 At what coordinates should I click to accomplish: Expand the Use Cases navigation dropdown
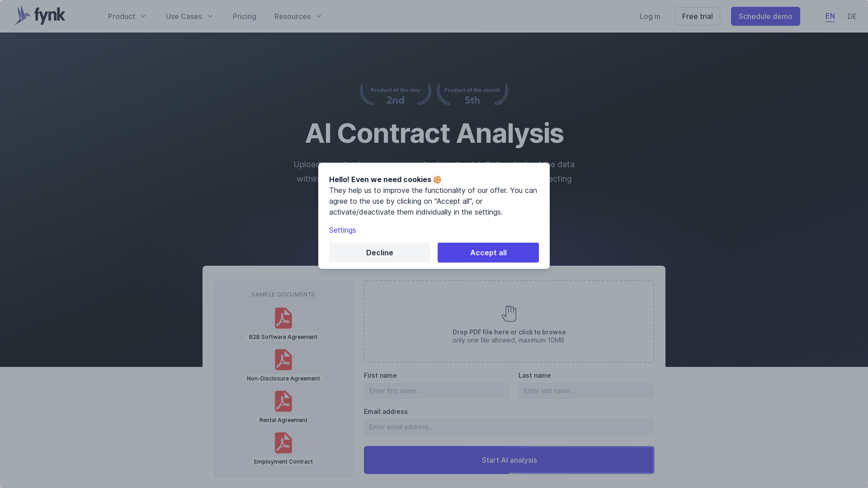[189, 16]
